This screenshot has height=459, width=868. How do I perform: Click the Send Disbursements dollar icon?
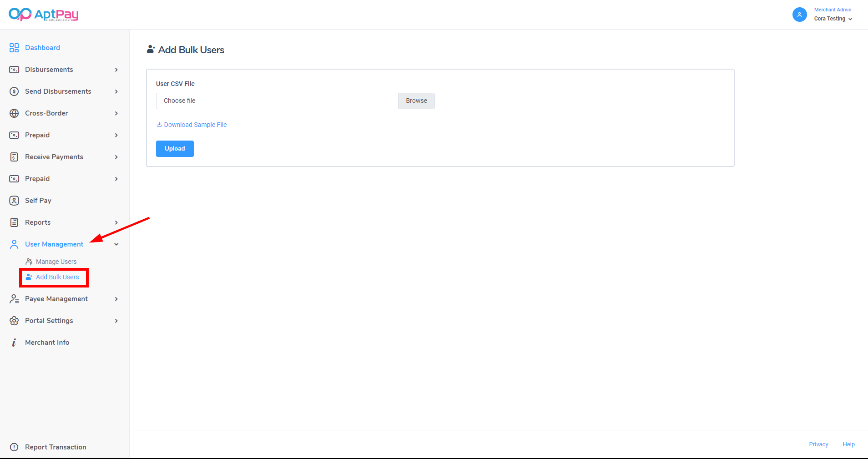tap(14, 91)
